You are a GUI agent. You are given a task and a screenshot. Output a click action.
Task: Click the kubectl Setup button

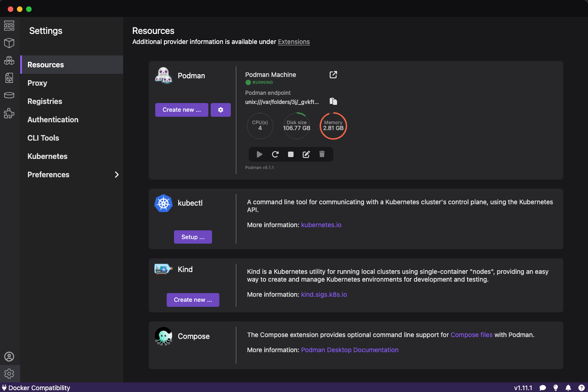[x=193, y=237]
